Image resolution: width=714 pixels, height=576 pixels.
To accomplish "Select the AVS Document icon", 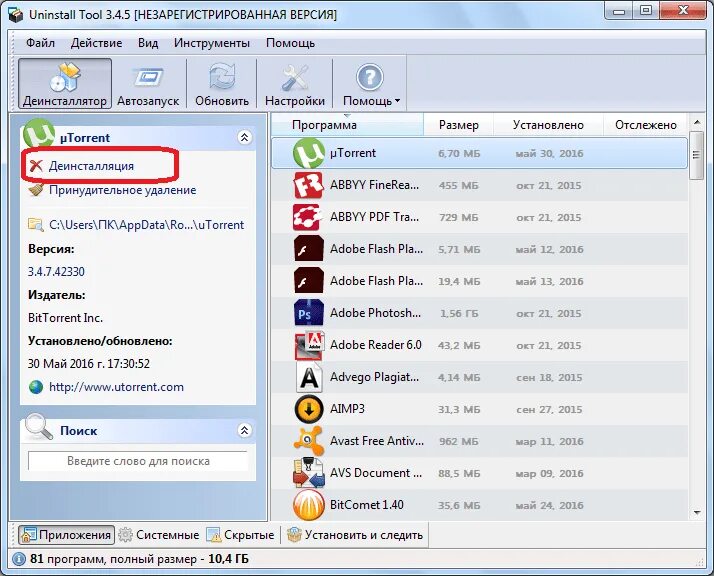I will [x=309, y=473].
